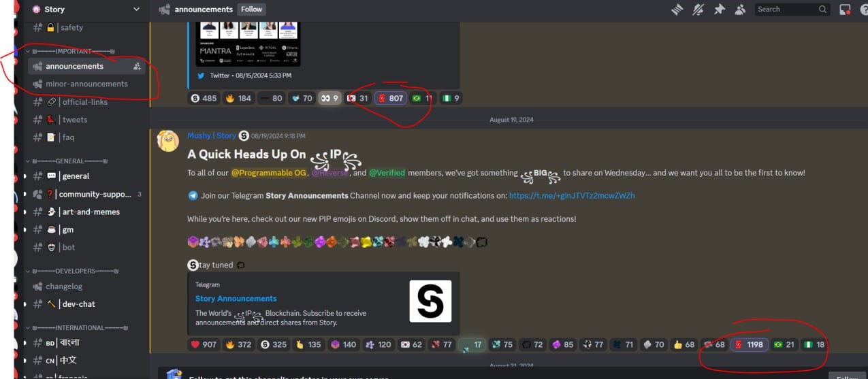Toggle the Korea flag reaction with 62

point(412,344)
